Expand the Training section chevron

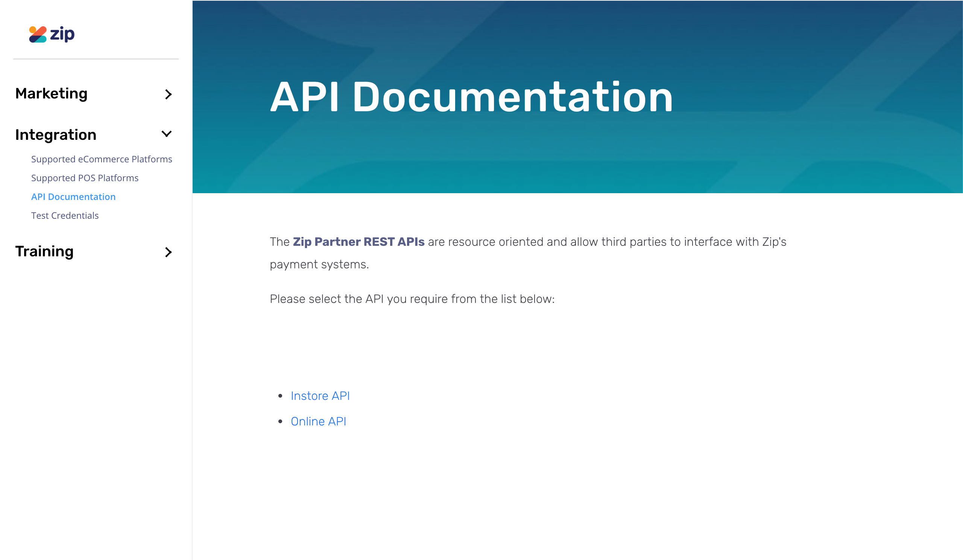point(168,252)
